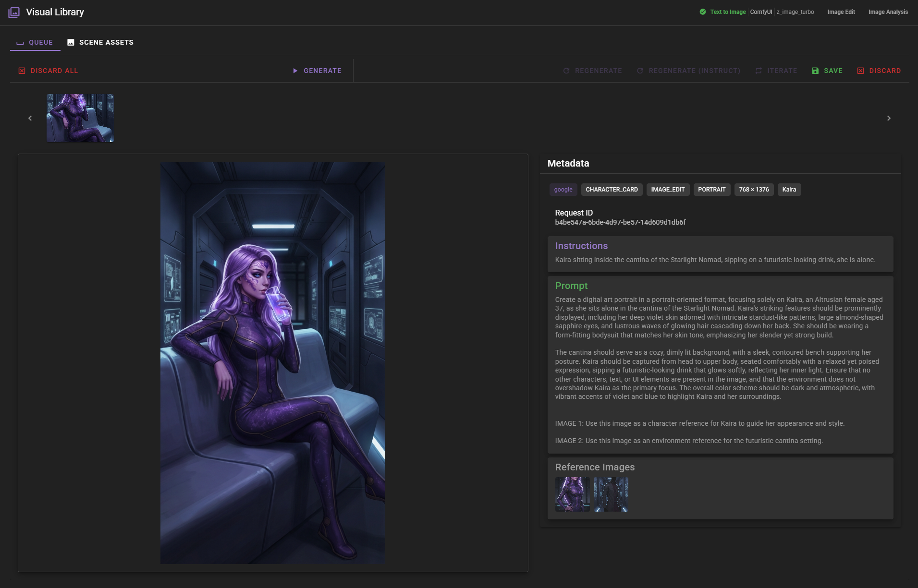918x588 pixels.
Task: Click the Queue window icon
Action: point(20,42)
